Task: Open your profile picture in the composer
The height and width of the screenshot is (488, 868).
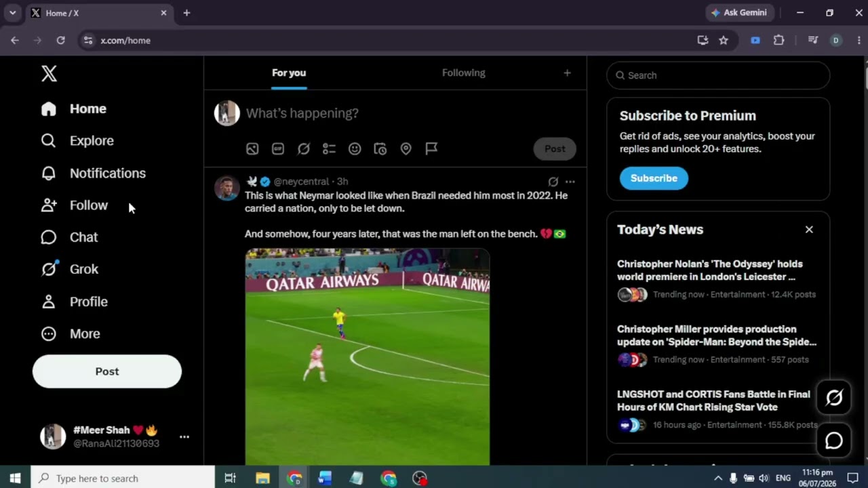Action: 227,113
